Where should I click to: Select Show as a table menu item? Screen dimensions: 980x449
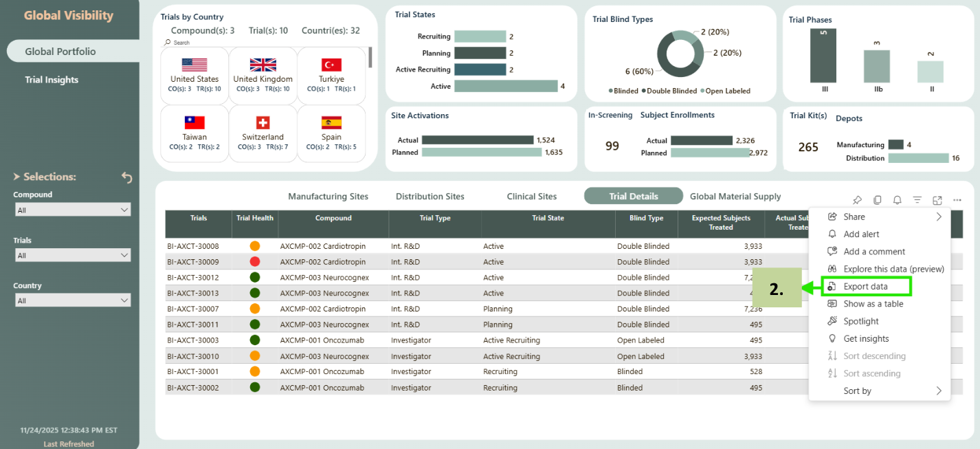(873, 304)
